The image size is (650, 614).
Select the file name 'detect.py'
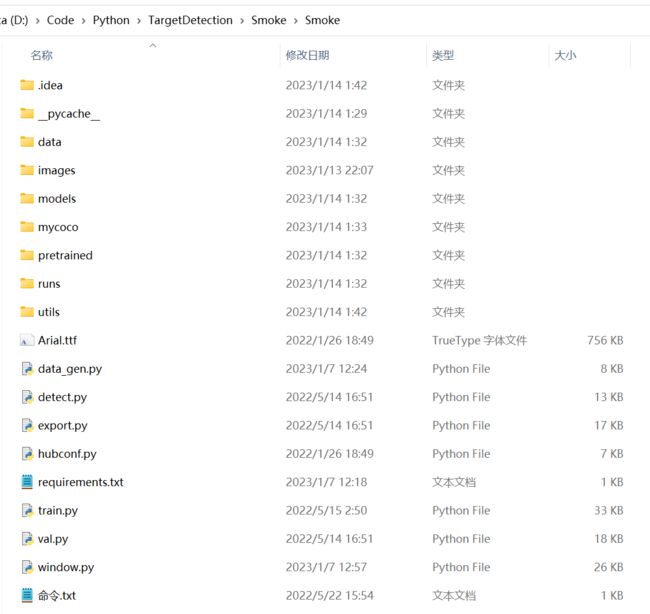(x=62, y=397)
